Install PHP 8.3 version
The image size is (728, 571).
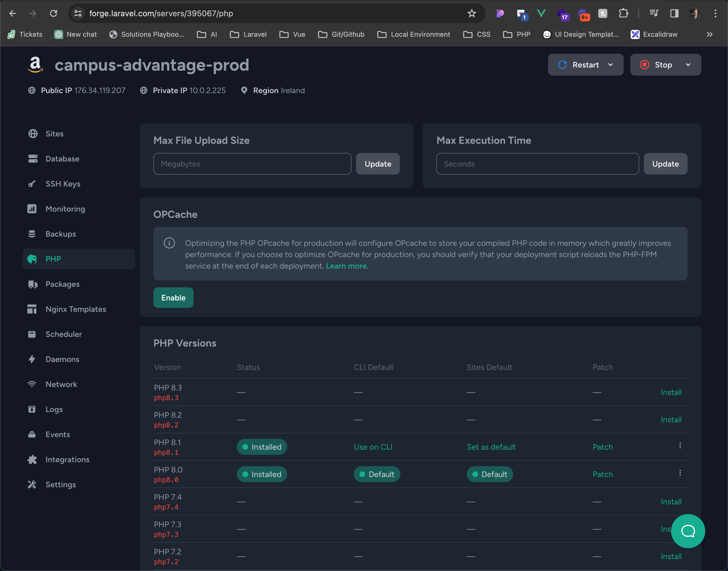click(x=671, y=392)
